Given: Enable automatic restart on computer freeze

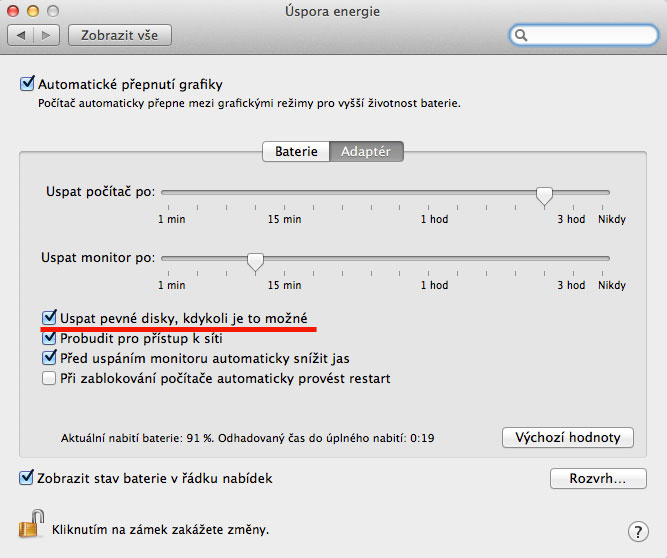Looking at the screenshot, I should (x=48, y=378).
